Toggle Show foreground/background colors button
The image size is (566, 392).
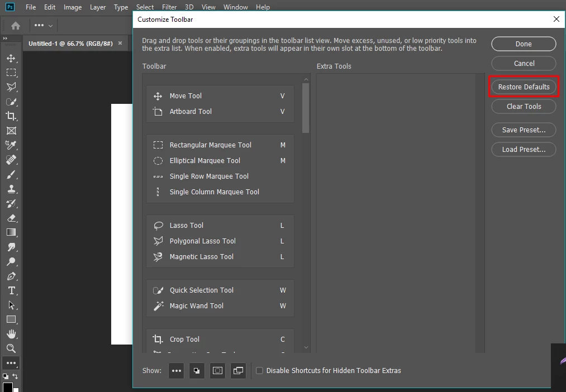pyautogui.click(x=197, y=371)
